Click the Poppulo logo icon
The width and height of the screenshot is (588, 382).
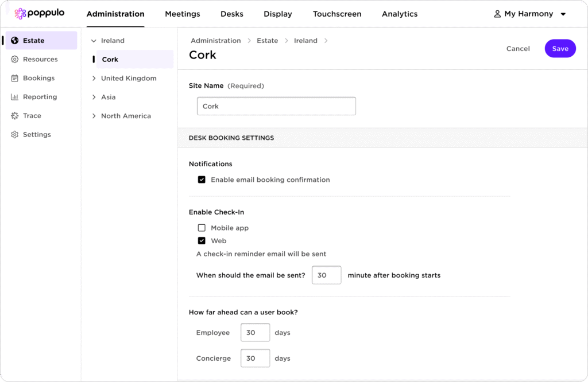tap(20, 14)
